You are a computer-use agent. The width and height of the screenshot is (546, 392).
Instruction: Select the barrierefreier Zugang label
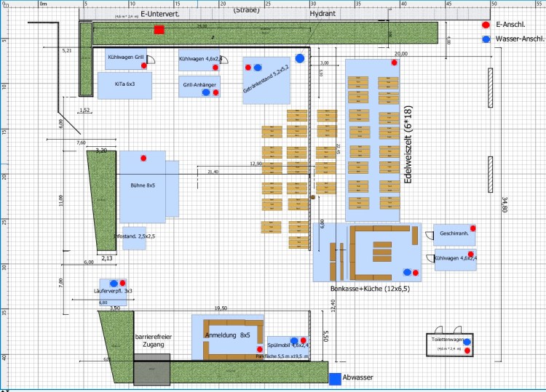pos(152,342)
